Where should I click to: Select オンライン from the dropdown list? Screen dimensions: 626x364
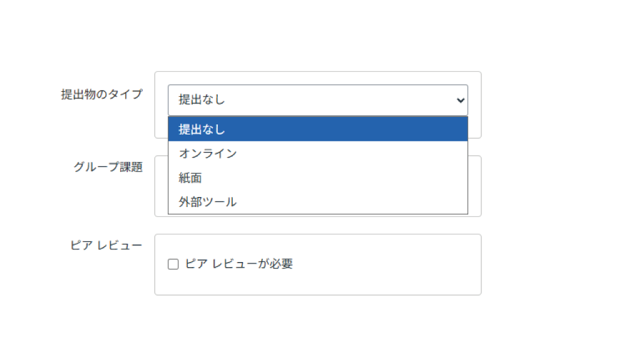[208, 153]
